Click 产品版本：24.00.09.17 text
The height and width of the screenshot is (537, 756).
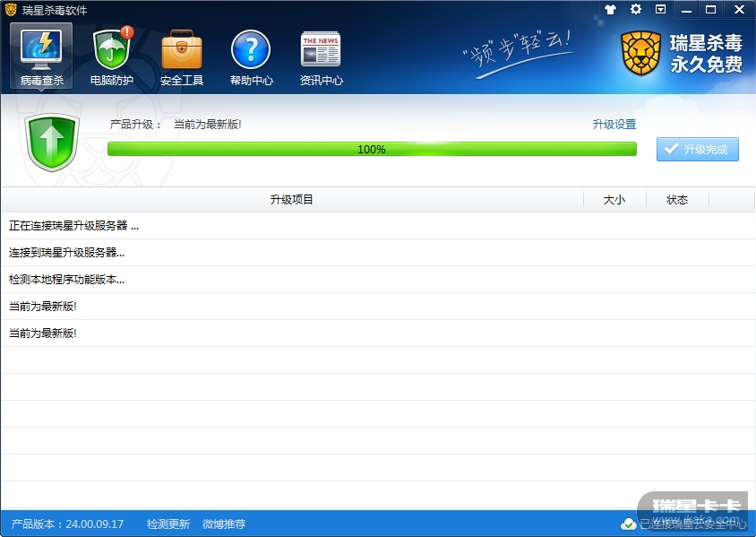[x=67, y=524]
